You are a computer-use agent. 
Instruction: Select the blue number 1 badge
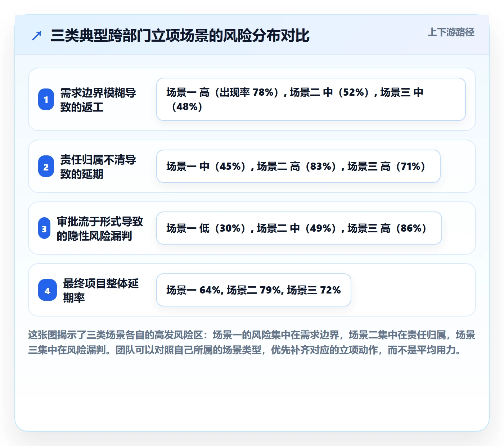46,99
